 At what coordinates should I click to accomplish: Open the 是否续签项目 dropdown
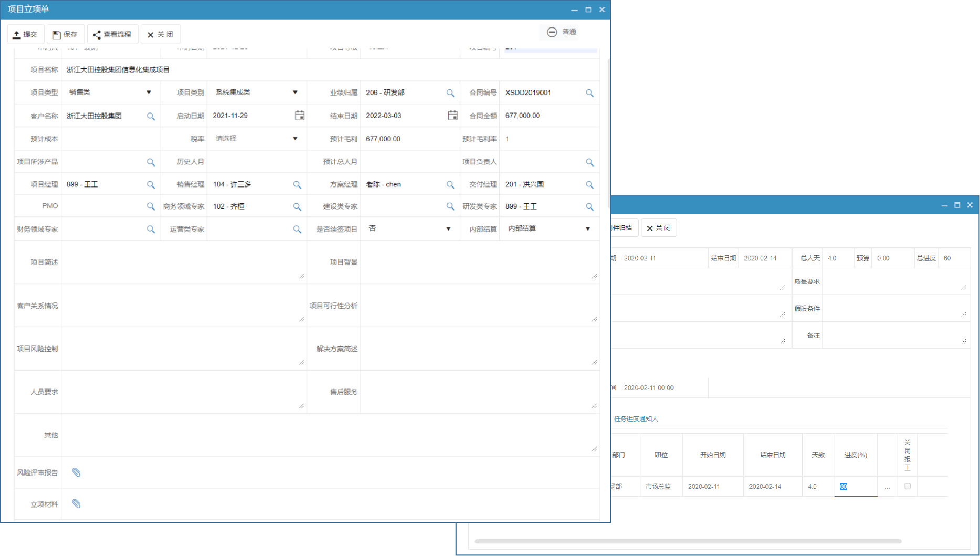click(x=448, y=229)
